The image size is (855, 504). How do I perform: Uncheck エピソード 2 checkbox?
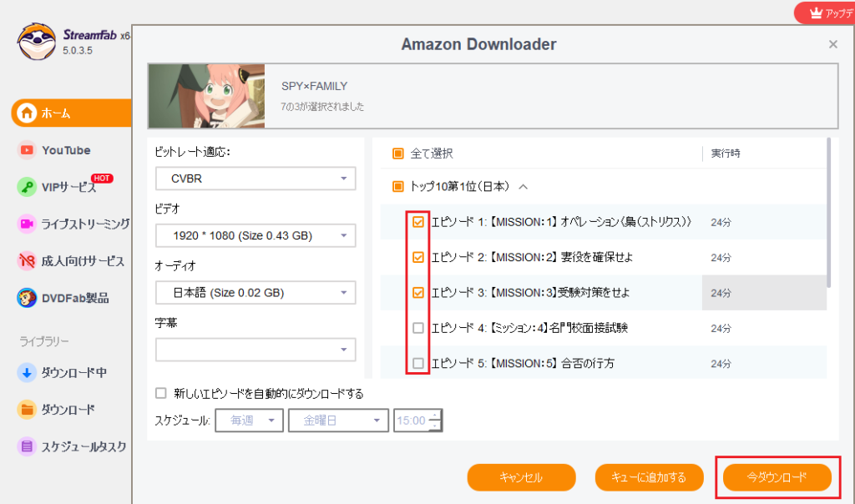coord(418,257)
